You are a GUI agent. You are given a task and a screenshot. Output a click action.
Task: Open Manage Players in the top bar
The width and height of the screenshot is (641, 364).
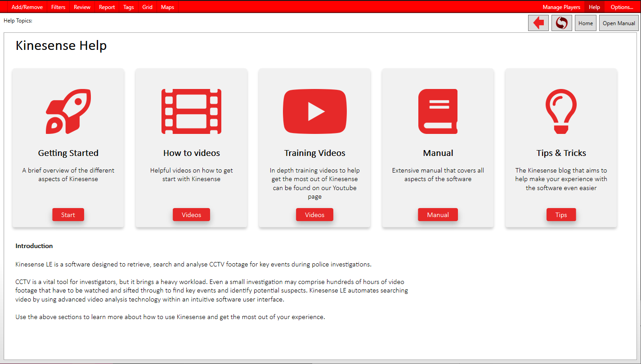pos(561,7)
